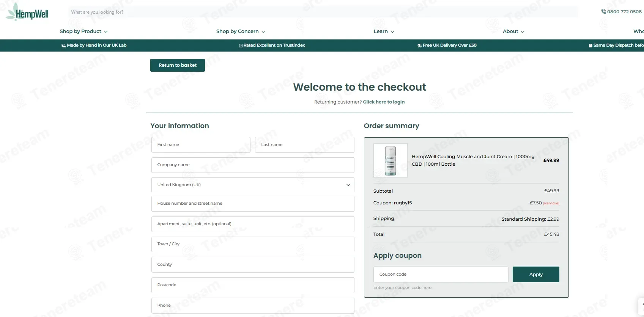This screenshot has height=317, width=644.
Task: Click the Same Day Dispatch box icon
Action: point(590,46)
